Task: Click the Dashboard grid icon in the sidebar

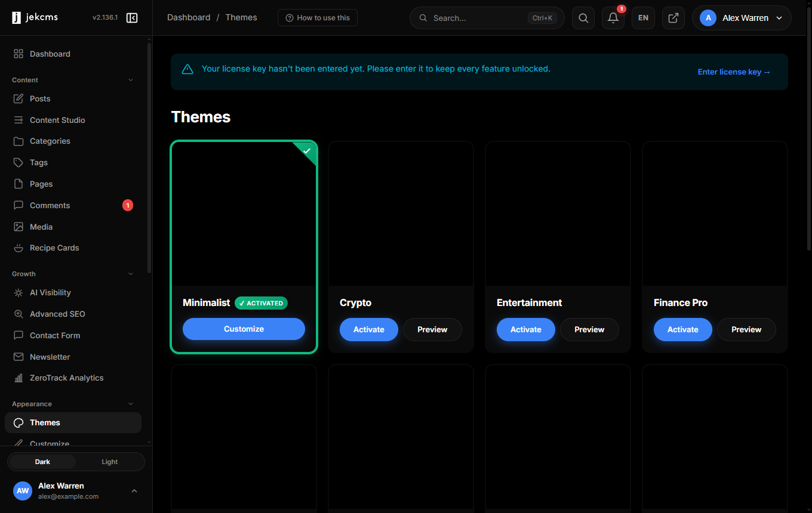Action: 19,54
